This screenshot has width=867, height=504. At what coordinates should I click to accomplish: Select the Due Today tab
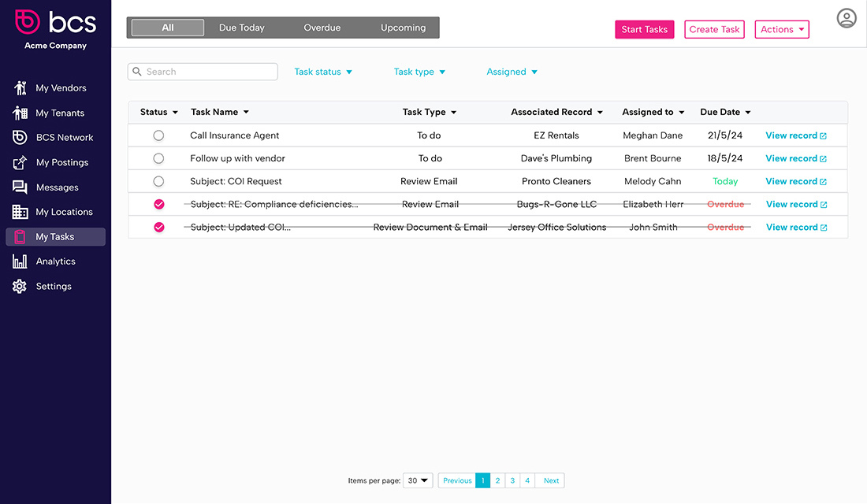[x=241, y=27]
